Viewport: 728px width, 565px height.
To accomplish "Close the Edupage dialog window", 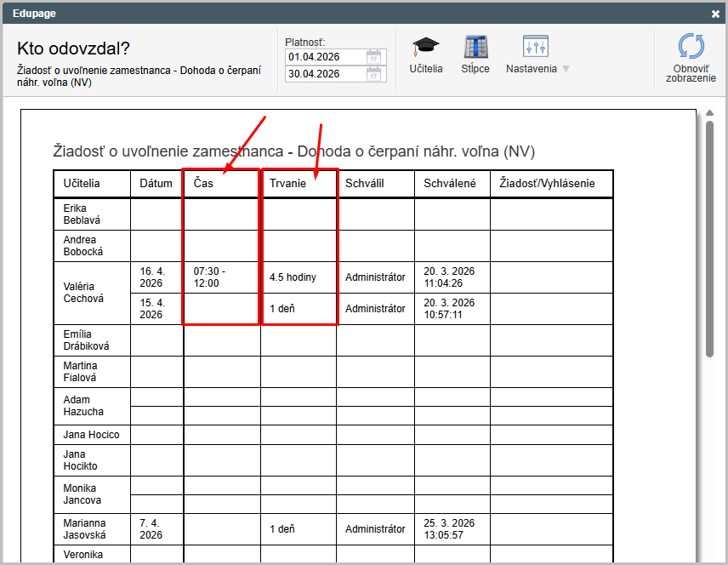I will point(715,14).
